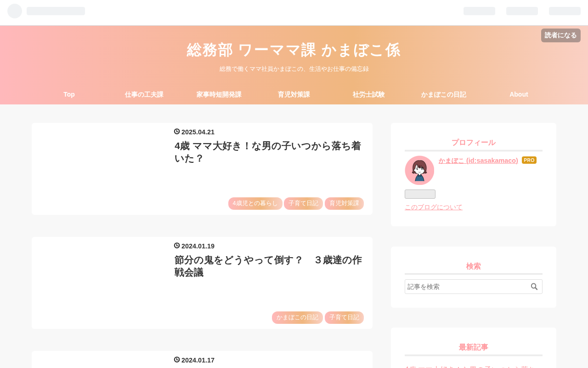The width and height of the screenshot is (588, 368).
Task: Open the article about the 4歳 ママ大好き boy
Action: coord(268,152)
